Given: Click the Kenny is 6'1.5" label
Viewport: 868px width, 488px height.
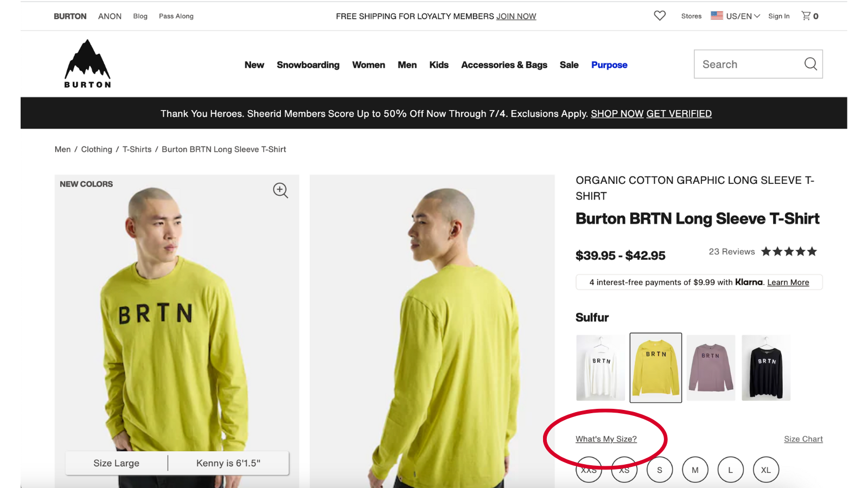Looking at the screenshot, I should coord(228,463).
